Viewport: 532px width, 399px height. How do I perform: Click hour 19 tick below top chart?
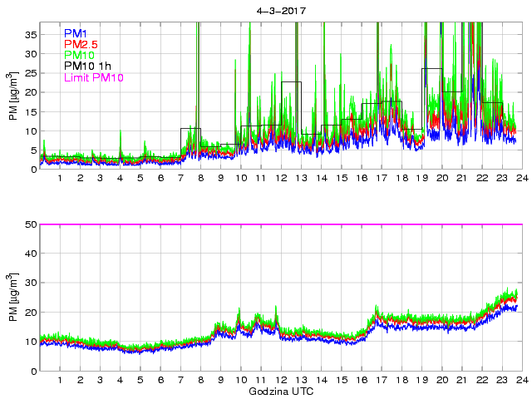[421, 179]
